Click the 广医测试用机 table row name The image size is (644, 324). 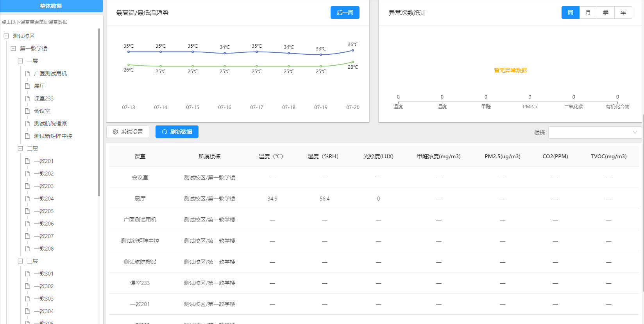click(140, 220)
